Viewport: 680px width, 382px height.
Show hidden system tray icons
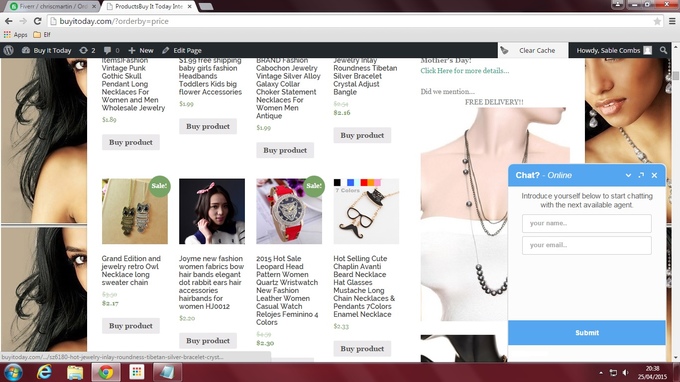coord(601,372)
